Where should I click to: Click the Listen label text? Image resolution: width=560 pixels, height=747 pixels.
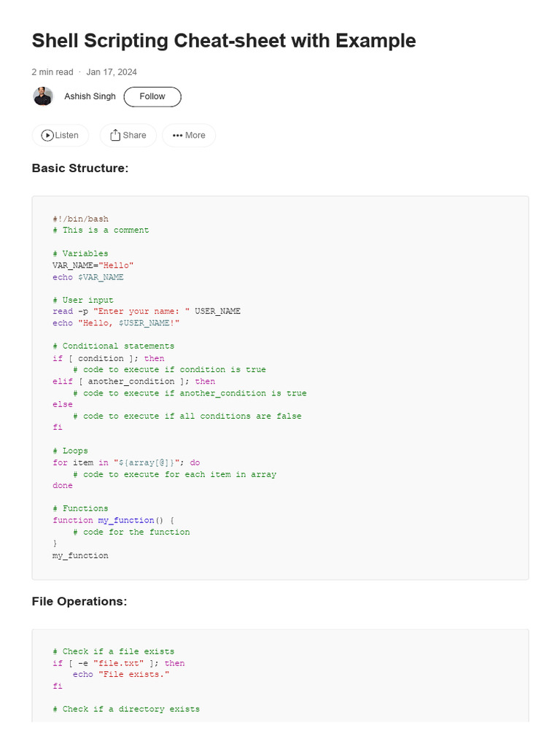tap(66, 135)
